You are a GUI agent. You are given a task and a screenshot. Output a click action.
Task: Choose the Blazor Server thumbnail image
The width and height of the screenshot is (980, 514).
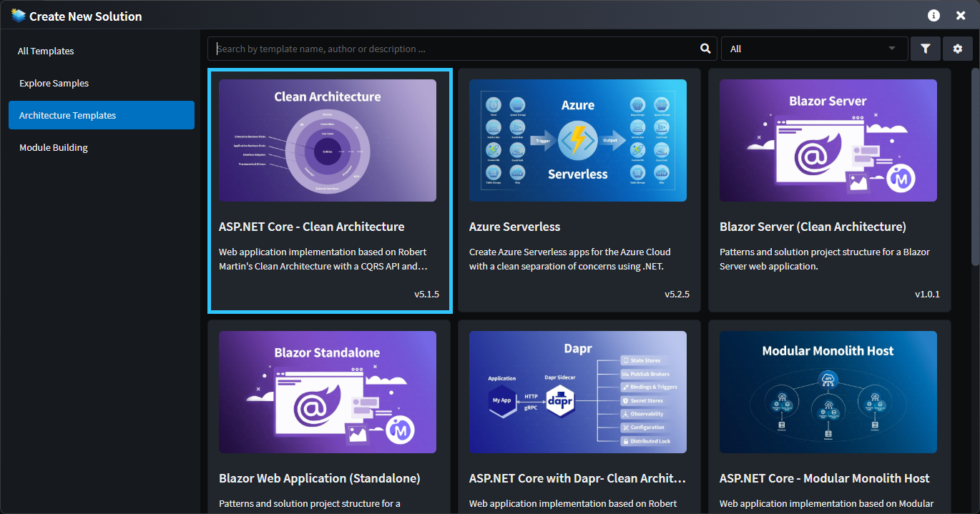[828, 140]
